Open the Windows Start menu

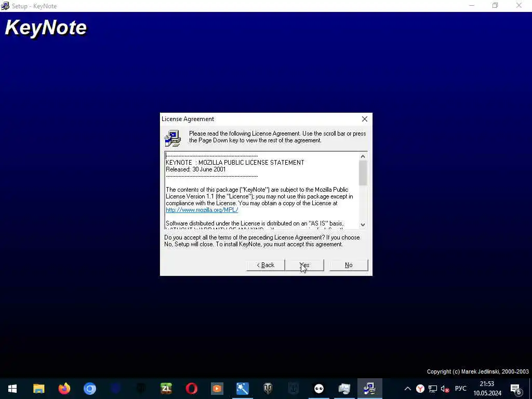pos(12,389)
